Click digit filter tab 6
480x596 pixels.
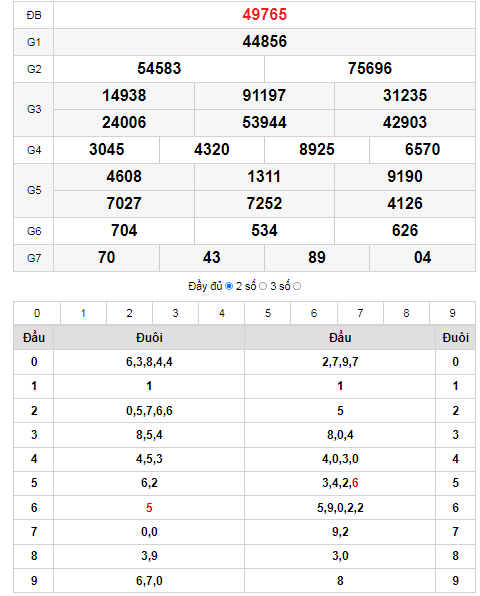click(x=314, y=313)
